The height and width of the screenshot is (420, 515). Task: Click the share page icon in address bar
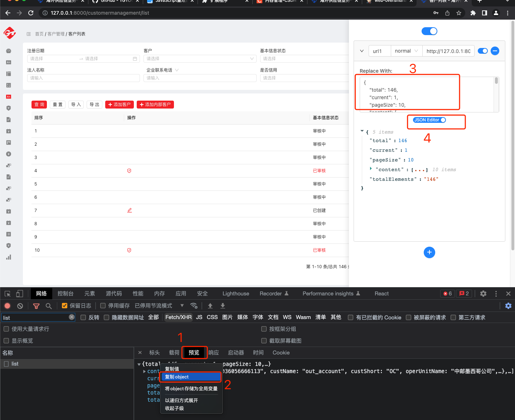447,13
